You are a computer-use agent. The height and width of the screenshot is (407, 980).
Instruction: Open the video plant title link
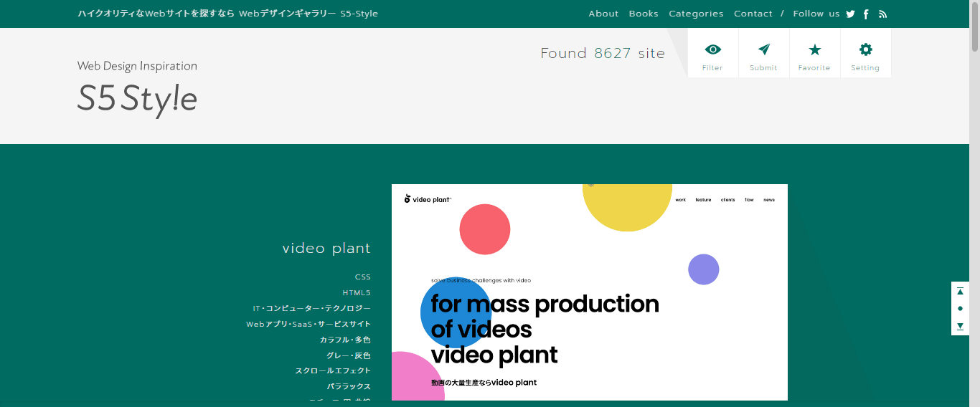pos(326,248)
